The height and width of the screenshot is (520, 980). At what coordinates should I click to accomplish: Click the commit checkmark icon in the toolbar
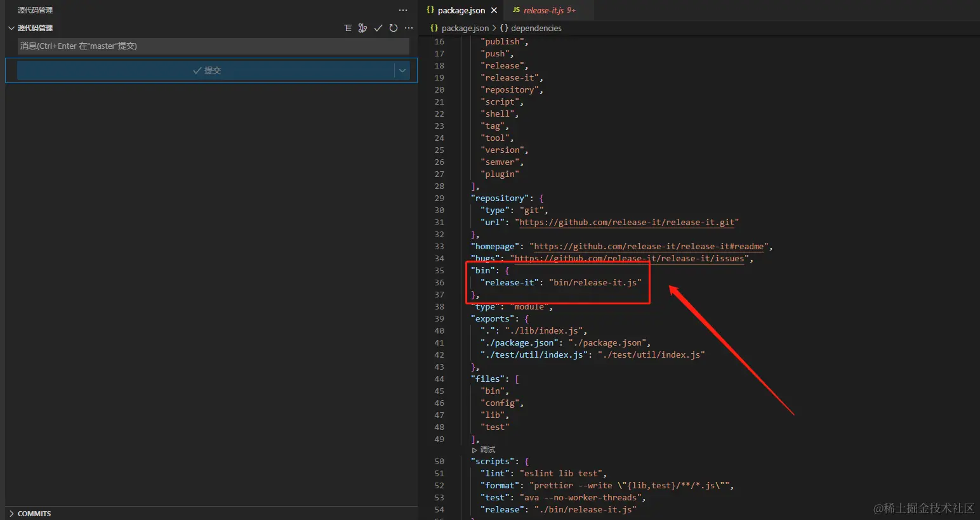pyautogui.click(x=378, y=28)
